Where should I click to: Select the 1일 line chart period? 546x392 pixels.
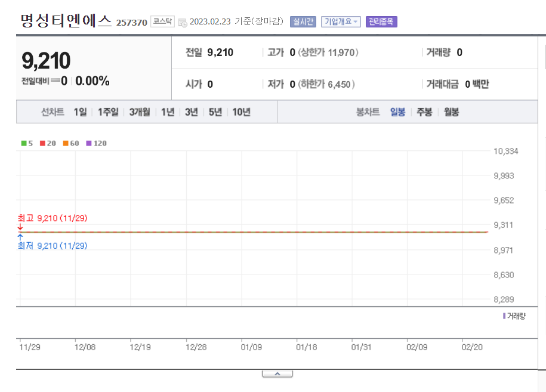80,112
